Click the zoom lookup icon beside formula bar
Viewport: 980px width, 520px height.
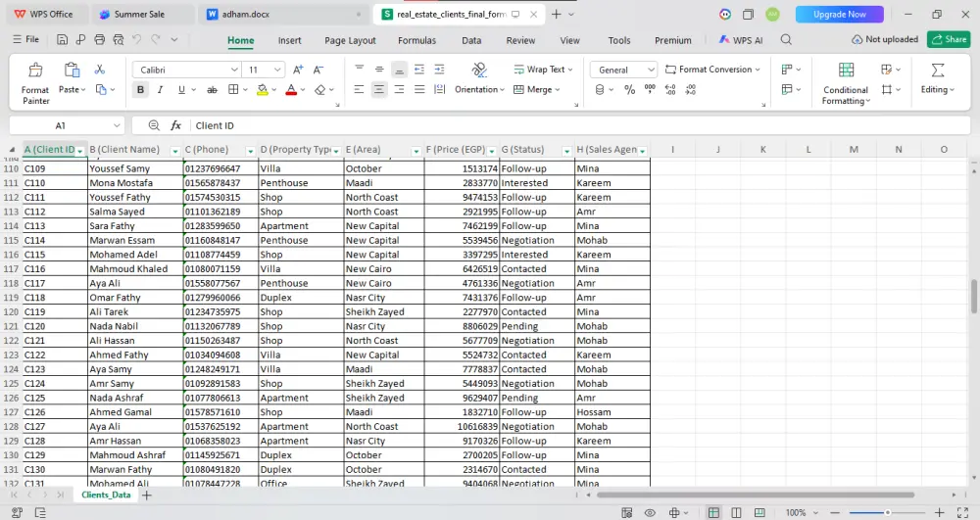click(154, 125)
